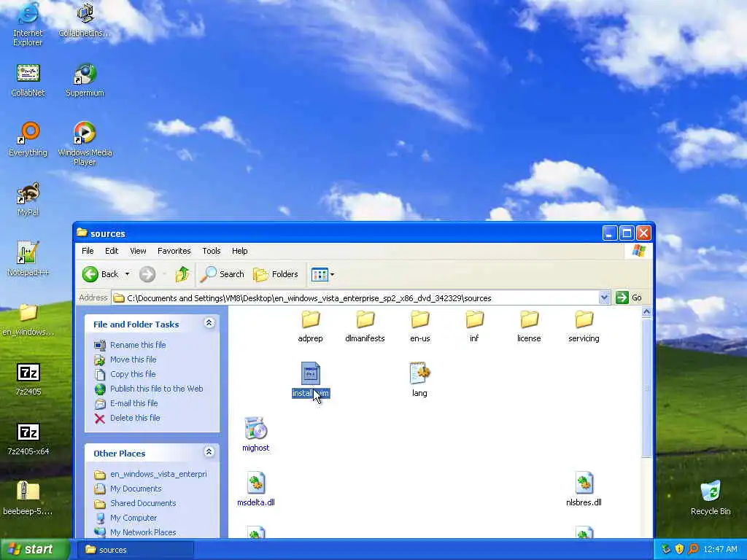This screenshot has width=747, height=560.
Task: Open the Views dropdown button
Action: [322, 274]
